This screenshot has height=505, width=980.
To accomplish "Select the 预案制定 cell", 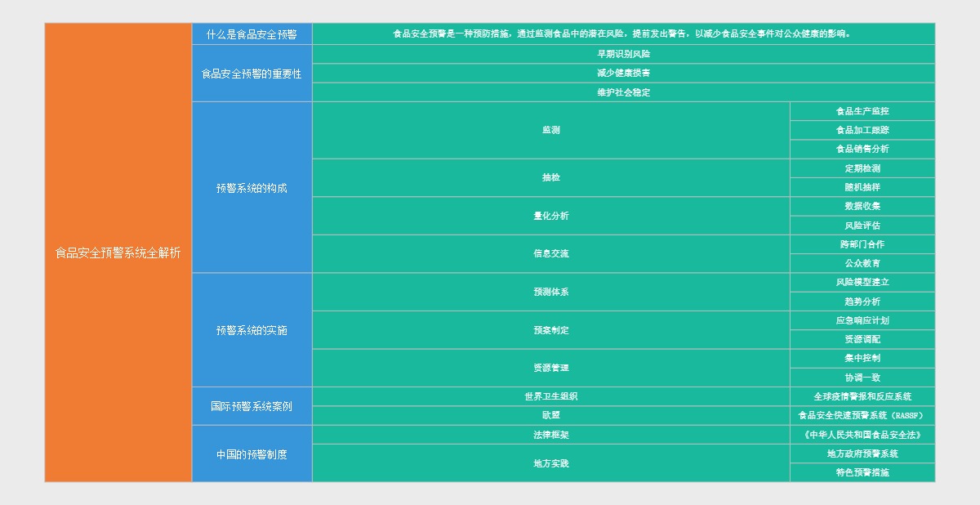I will tap(550, 330).
